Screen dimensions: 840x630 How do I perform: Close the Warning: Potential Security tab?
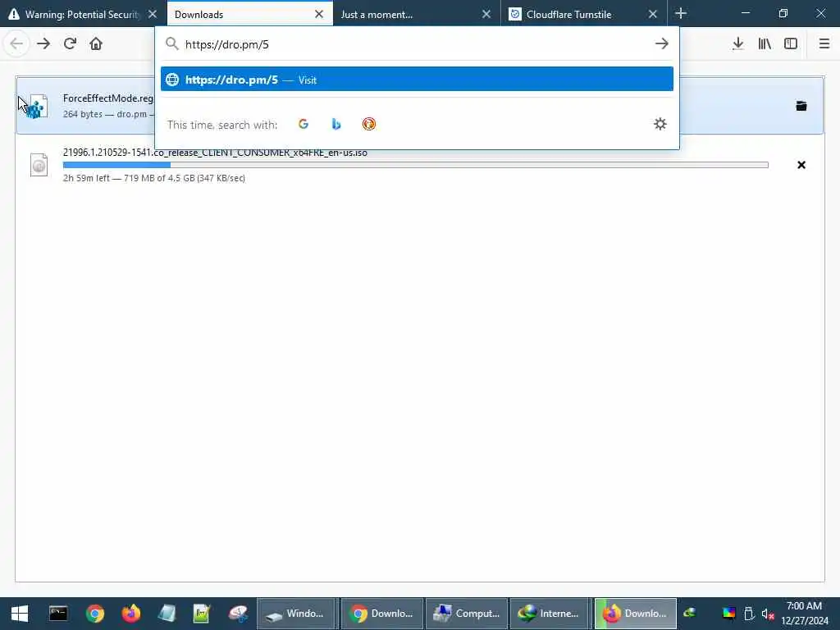pos(153,14)
